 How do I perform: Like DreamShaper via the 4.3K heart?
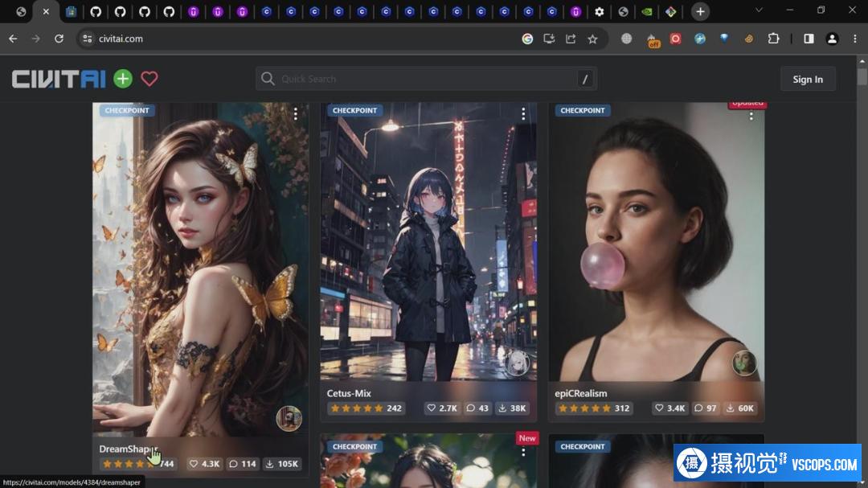tap(205, 464)
